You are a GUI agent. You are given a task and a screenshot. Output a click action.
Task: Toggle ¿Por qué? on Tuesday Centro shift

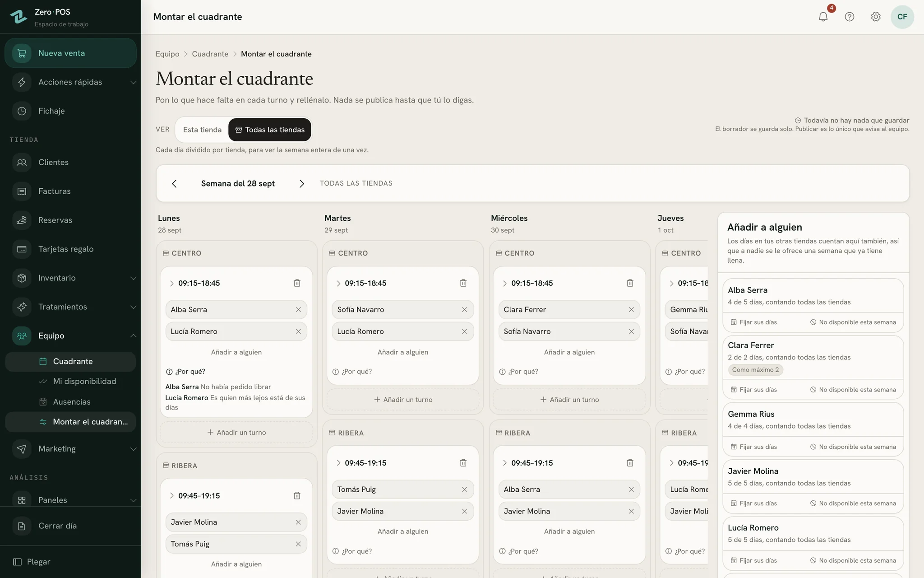pyautogui.click(x=352, y=372)
